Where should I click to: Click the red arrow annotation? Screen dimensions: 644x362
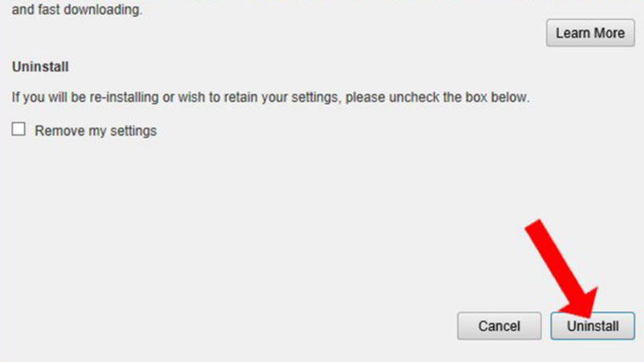pos(561,269)
